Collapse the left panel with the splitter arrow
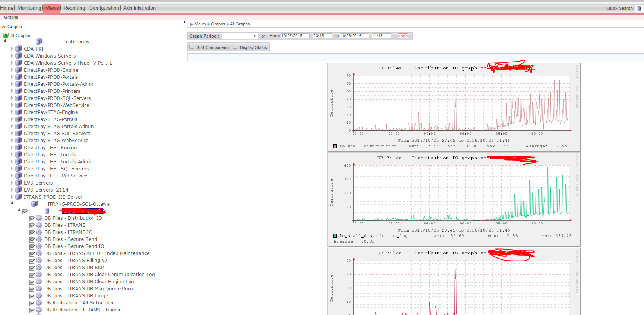Image resolution: width=644 pixels, height=315 pixels. (184, 22)
